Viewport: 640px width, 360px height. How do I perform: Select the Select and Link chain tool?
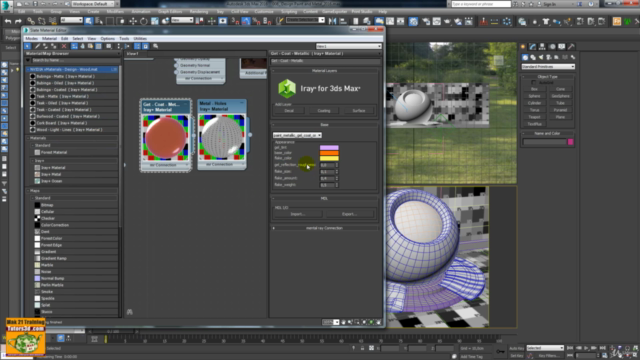tap(31, 21)
